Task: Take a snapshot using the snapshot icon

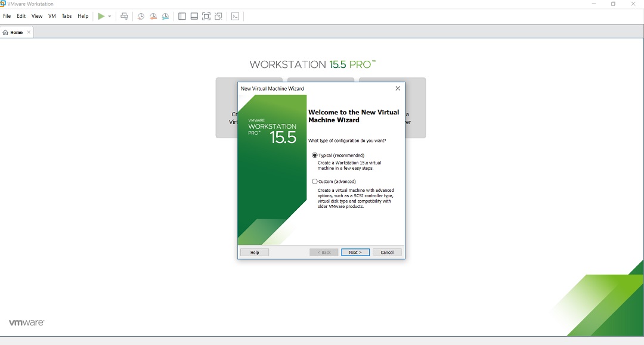Action: click(x=141, y=17)
